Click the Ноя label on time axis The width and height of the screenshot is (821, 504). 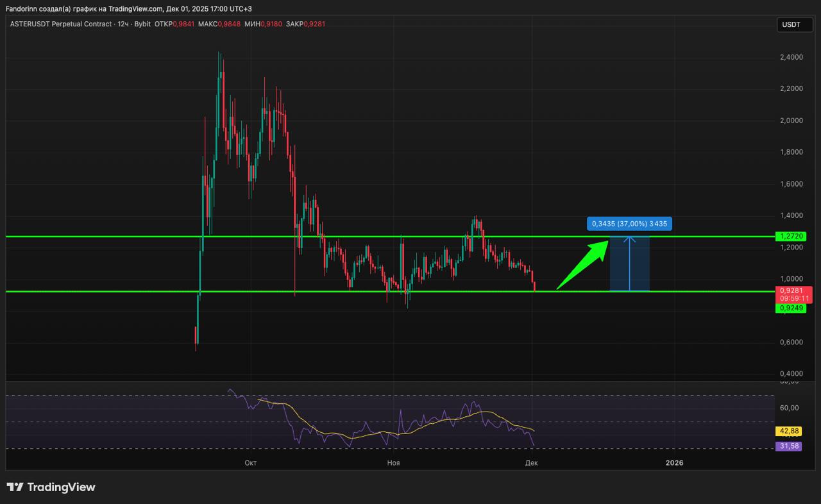(393, 462)
